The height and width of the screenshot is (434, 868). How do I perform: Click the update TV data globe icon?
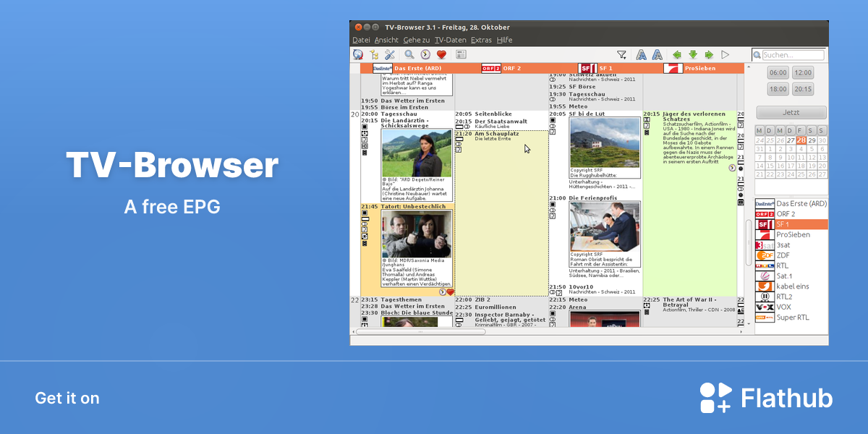[358, 54]
